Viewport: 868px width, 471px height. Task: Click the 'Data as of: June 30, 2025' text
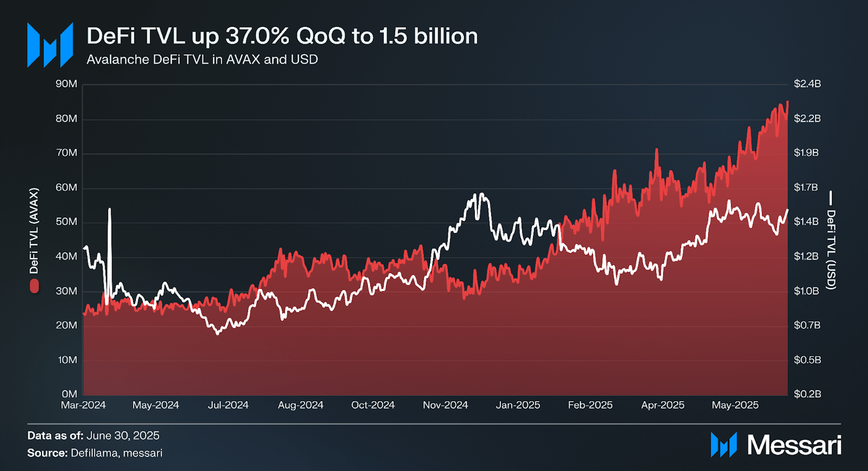[x=93, y=435]
